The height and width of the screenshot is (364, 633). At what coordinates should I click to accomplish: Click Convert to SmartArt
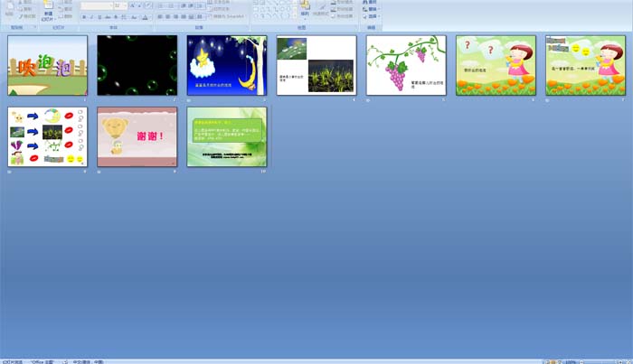click(226, 16)
